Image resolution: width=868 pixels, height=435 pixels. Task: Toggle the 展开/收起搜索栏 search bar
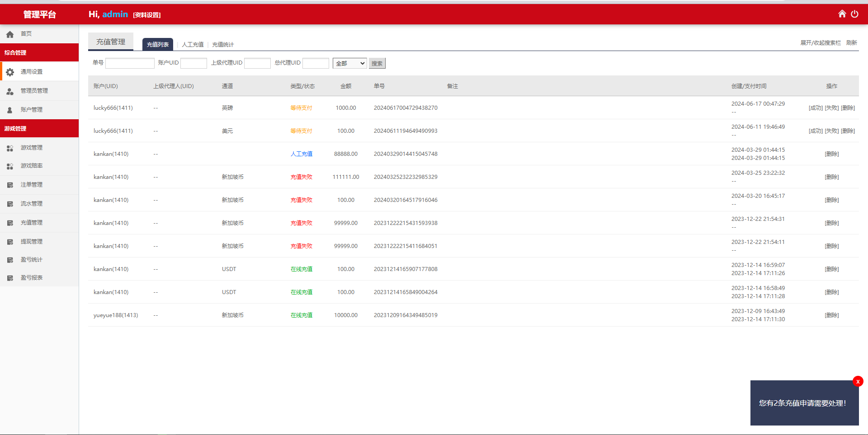coord(820,43)
